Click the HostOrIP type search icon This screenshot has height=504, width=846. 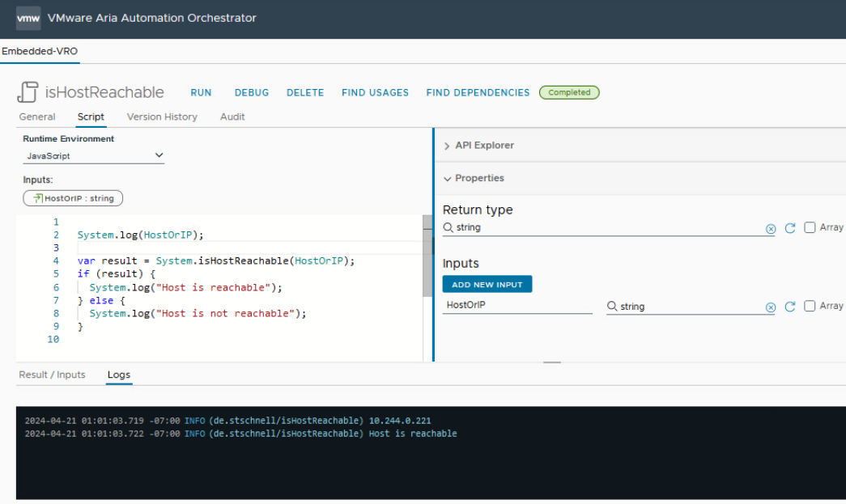[612, 306]
